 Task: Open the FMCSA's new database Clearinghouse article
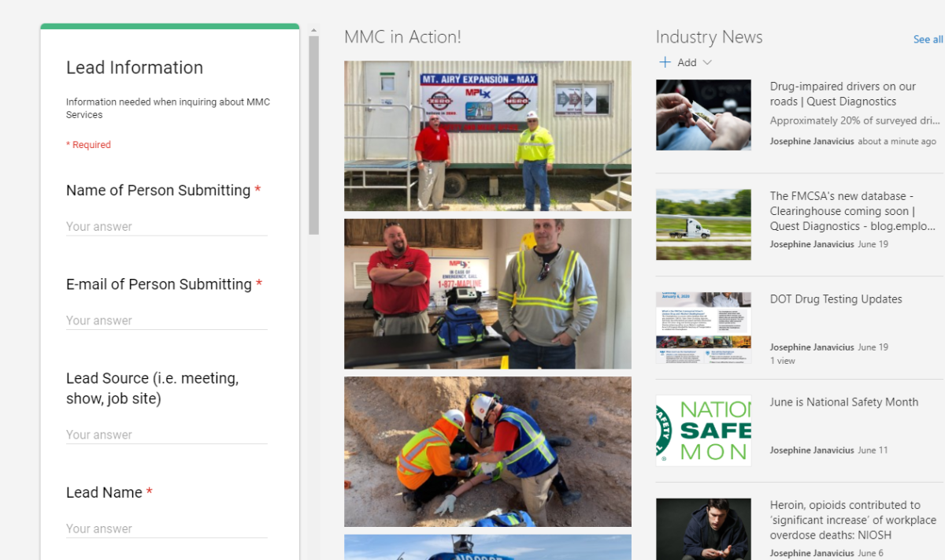click(x=843, y=210)
